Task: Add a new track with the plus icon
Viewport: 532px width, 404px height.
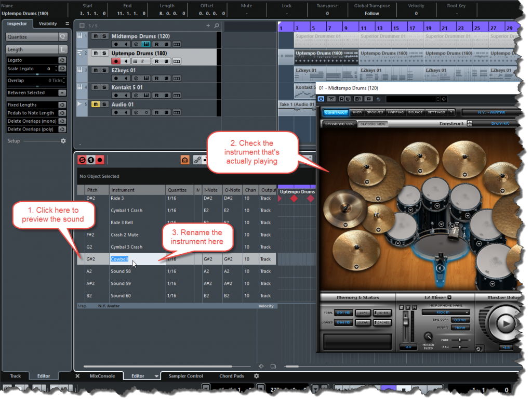Action: tap(208, 25)
